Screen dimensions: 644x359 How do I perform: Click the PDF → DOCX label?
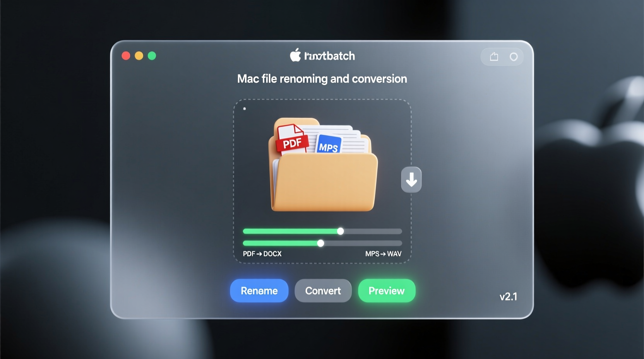tap(262, 254)
